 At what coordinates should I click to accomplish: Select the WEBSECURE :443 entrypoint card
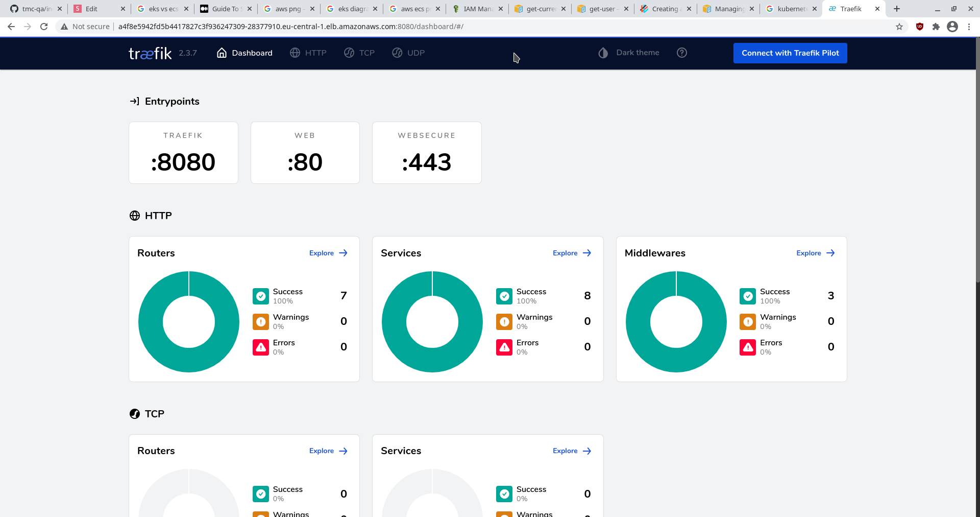click(x=427, y=153)
